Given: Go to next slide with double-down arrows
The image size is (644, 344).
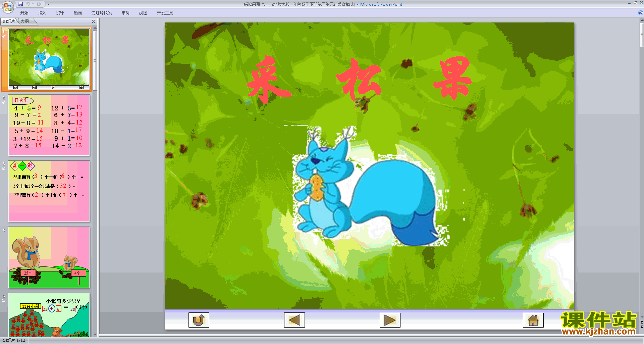Looking at the screenshot, I should (x=642, y=327).
